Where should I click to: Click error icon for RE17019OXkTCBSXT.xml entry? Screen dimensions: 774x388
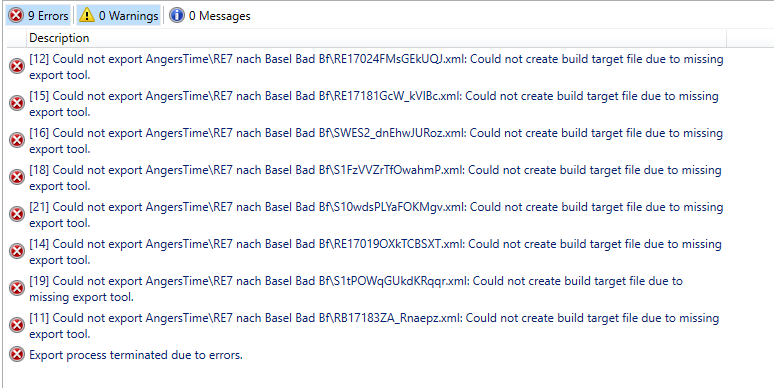click(17, 251)
